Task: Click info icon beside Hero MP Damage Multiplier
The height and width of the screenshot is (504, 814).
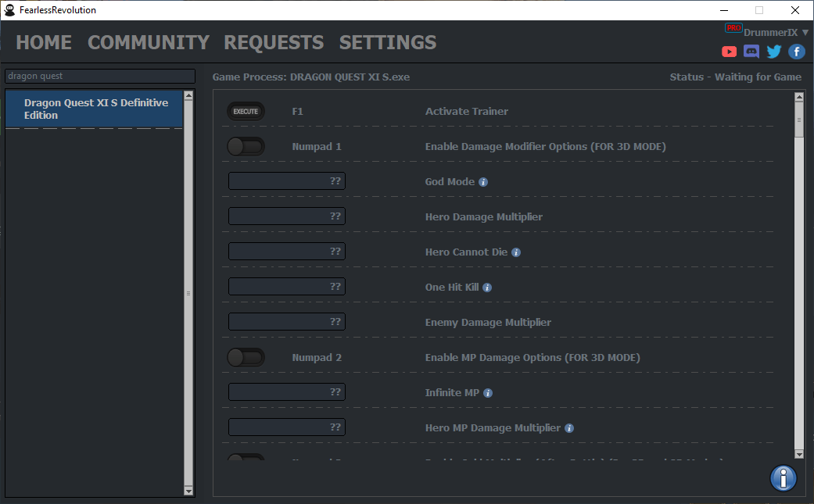Action: 569,428
